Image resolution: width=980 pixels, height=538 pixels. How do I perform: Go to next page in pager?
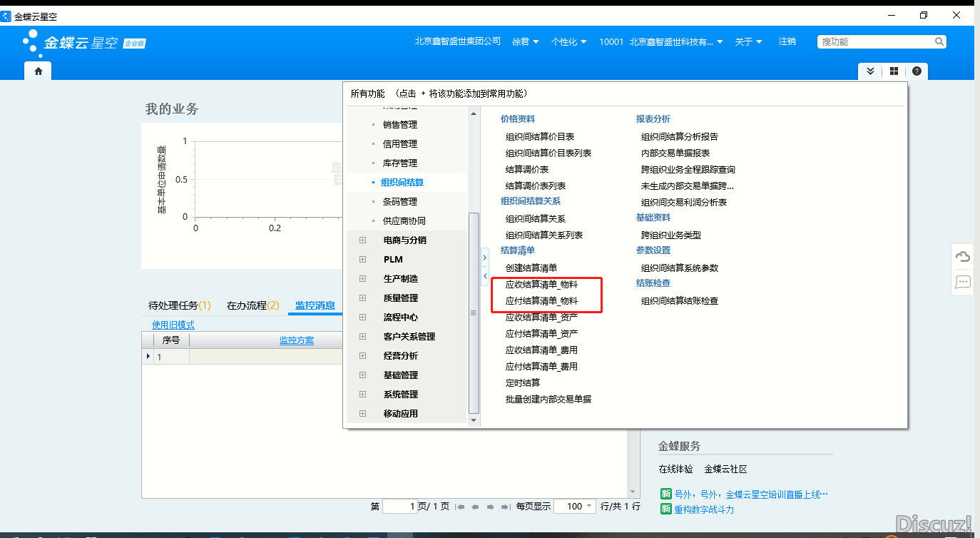(490, 507)
